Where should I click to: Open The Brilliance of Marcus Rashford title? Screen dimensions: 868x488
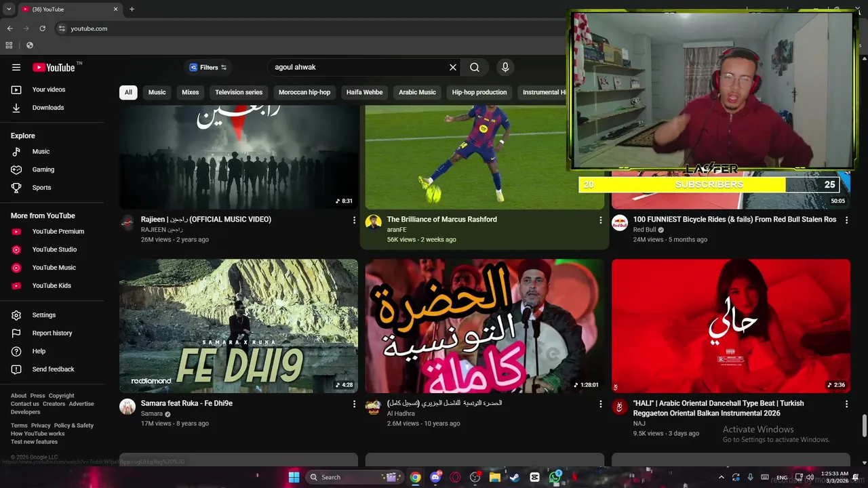pos(441,220)
